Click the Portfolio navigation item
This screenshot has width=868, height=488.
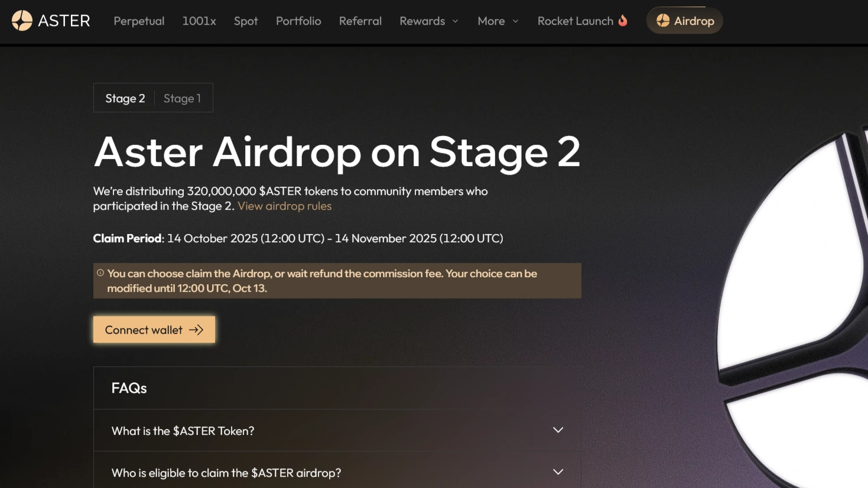click(298, 21)
